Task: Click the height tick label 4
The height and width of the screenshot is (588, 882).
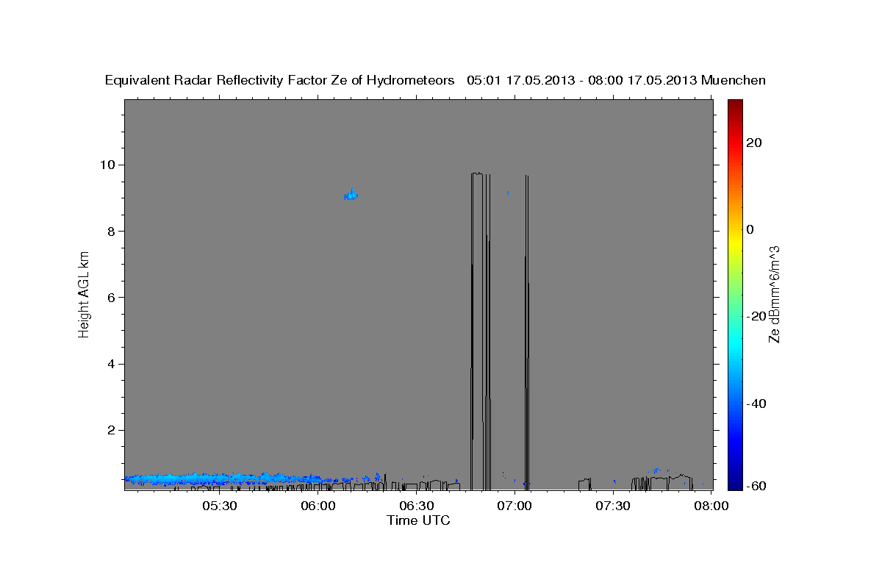Action: pos(110,364)
